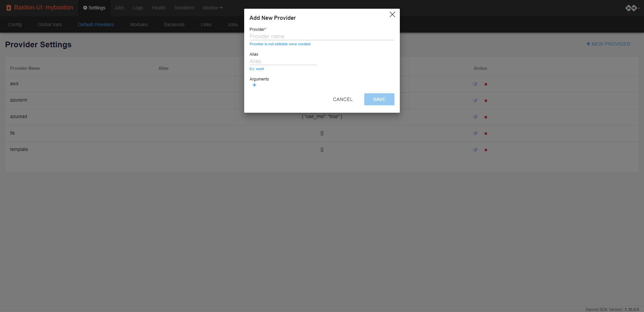Add an argument with the plus icon

254,85
